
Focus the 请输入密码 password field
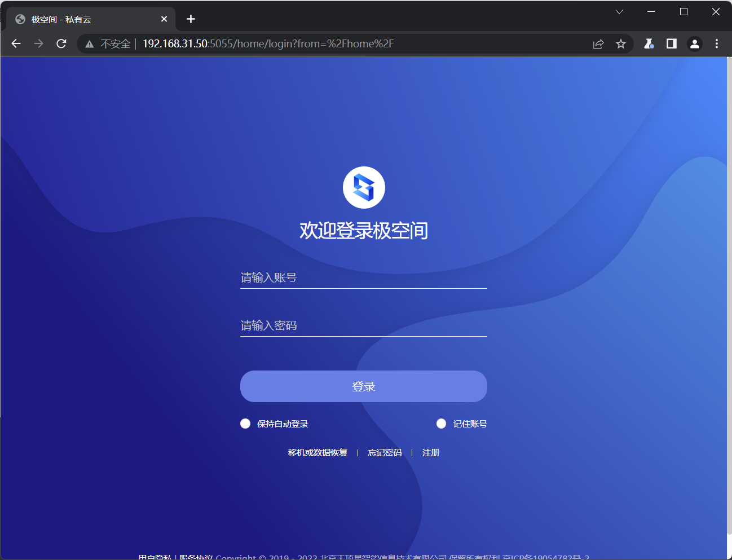pyautogui.click(x=364, y=325)
